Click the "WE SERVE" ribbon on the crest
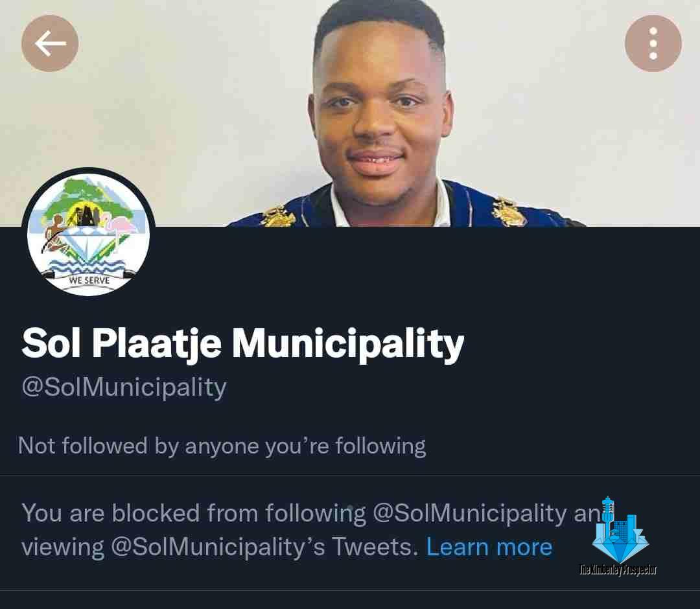Viewport: 700px width, 609px height. [x=89, y=281]
